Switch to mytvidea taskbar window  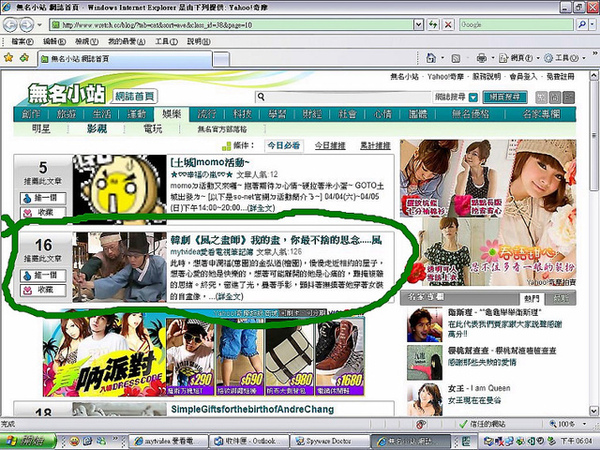(x=168, y=441)
